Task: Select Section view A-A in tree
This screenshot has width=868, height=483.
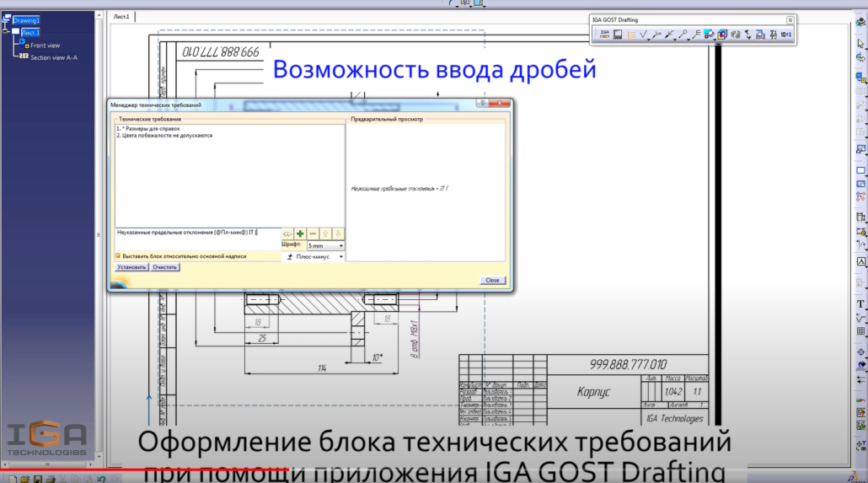Action: coord(54,57)
